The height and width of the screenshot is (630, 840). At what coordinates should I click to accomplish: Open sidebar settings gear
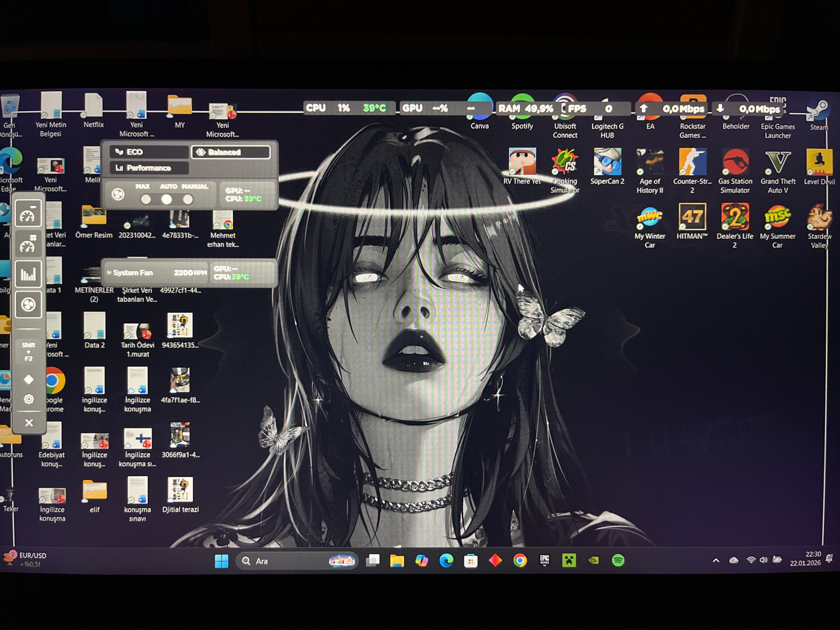[29, 399]
